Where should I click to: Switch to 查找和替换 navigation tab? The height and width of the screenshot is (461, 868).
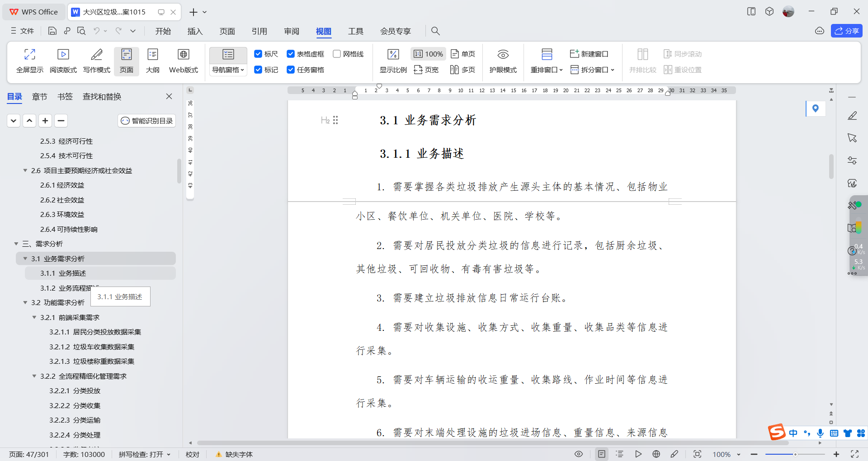click(102, 96)
